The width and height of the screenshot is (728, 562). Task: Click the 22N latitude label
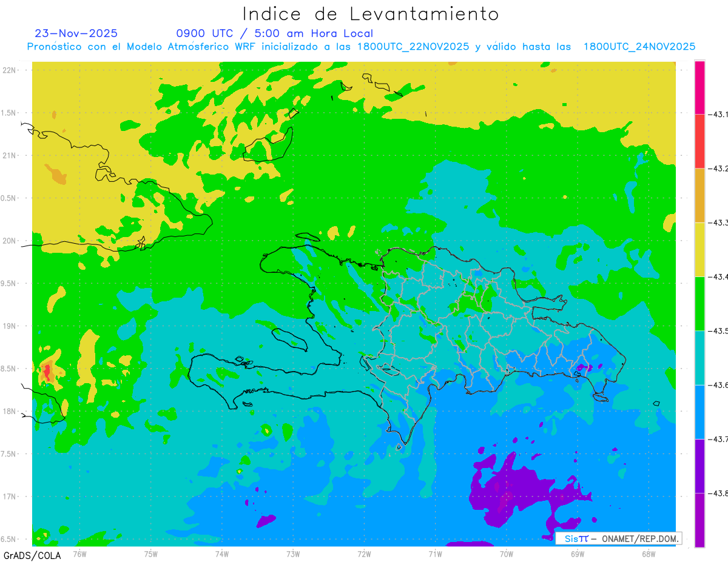9,70
